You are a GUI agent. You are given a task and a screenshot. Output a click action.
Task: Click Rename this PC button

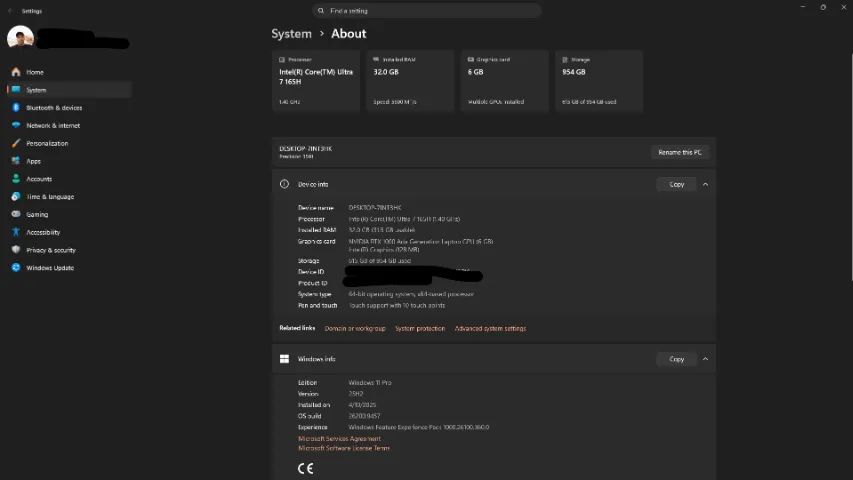point(680,152)
